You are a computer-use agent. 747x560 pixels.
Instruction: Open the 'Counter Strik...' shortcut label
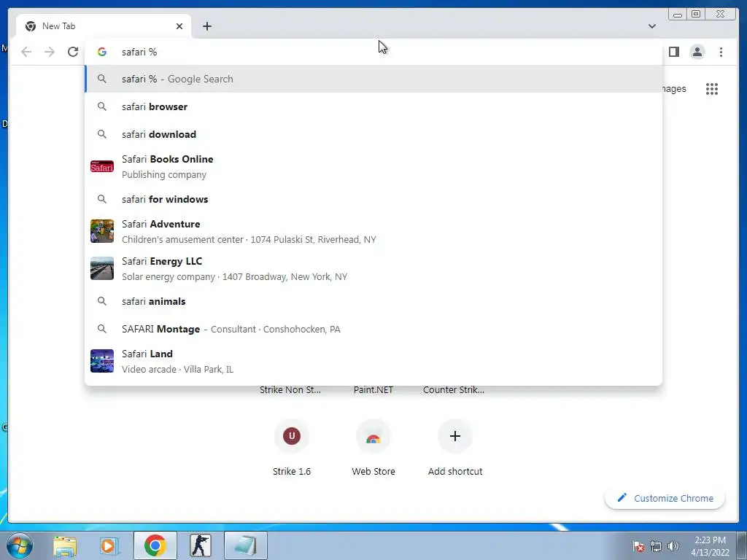[x=454, y=389]
